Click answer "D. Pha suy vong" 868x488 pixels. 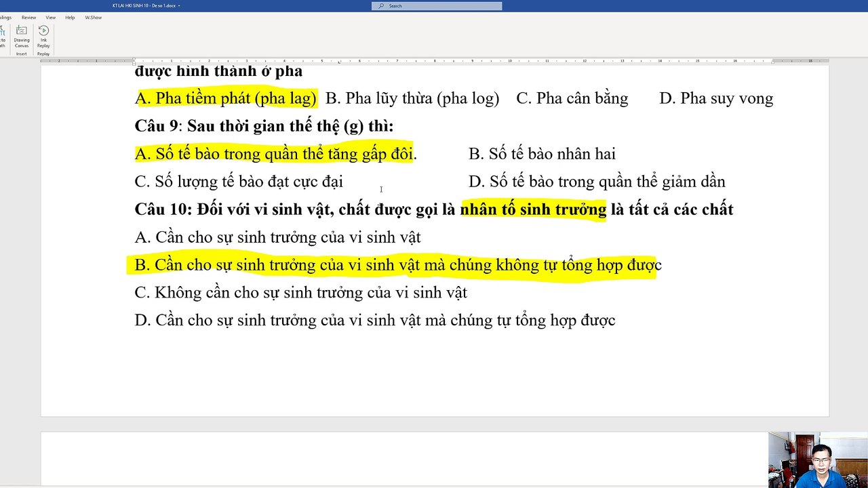[716, 98]
